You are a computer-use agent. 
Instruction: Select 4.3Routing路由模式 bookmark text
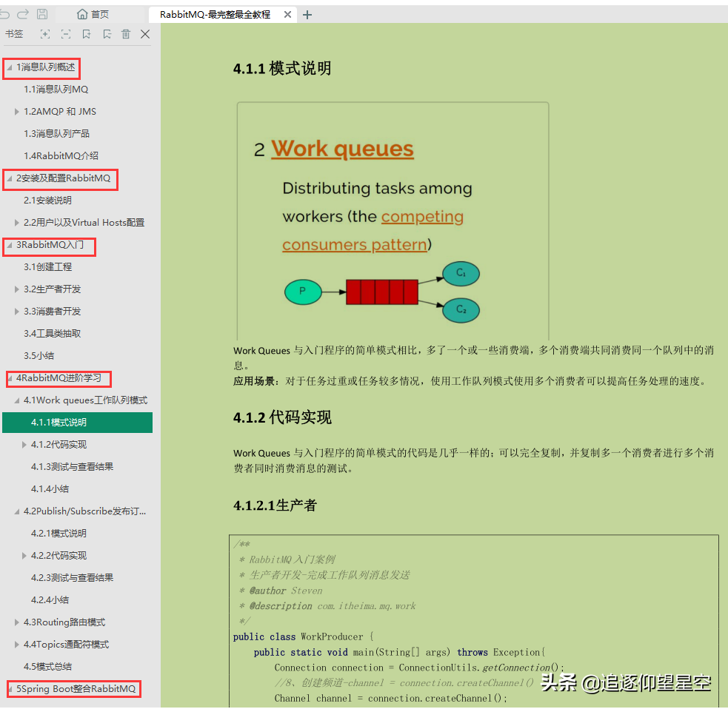coord(64,622)
